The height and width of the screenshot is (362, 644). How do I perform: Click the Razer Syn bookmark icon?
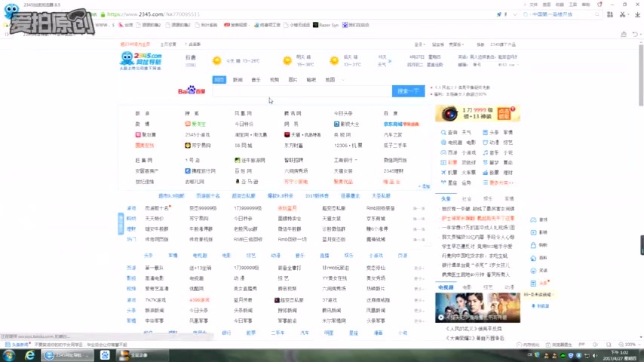315,25
